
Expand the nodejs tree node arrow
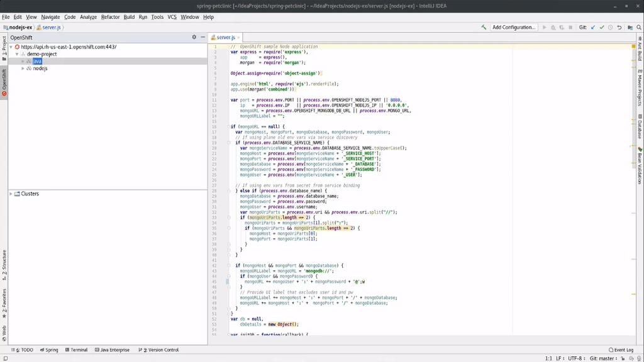click(23, 69)
